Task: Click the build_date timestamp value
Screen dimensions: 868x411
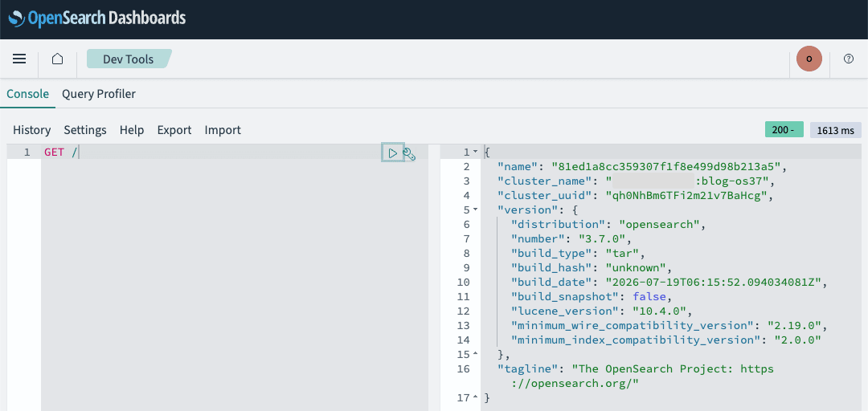Action: click(713, 282)
